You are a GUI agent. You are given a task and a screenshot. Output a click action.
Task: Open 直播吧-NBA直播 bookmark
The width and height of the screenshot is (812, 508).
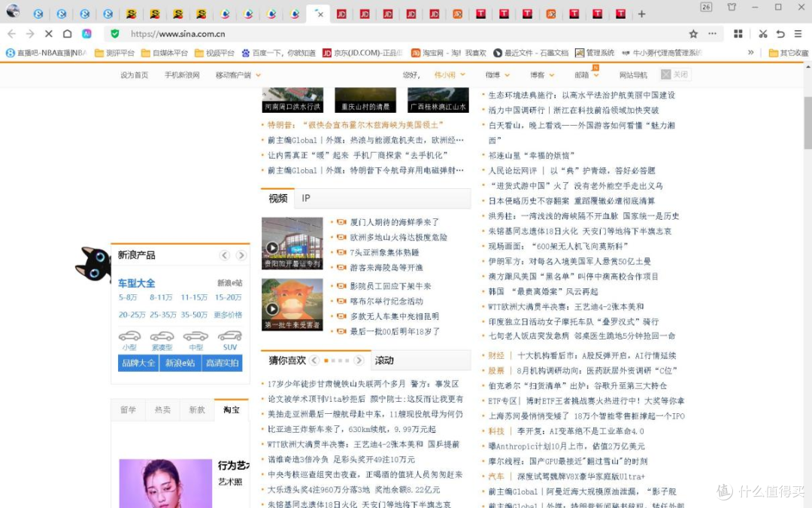tap(46, 53)
